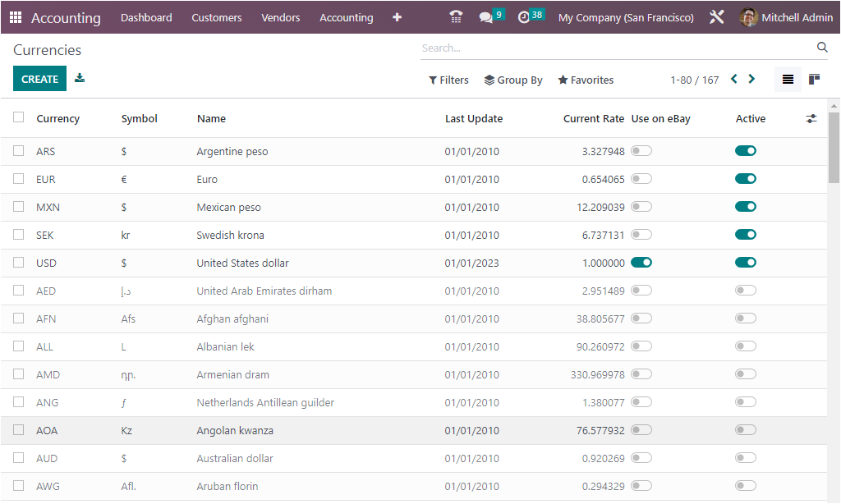Screen dimensions: 841x504
Task: Open the Group By dropdown
Action: click(x=513, y=80)
